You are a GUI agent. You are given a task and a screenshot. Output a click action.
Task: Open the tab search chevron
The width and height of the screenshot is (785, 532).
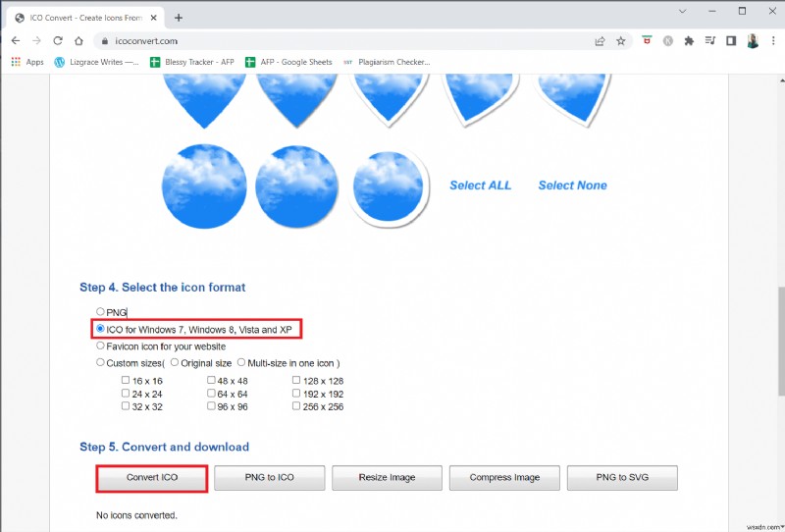[682, 11]
